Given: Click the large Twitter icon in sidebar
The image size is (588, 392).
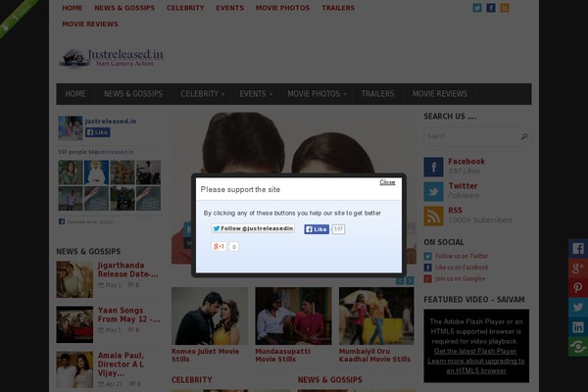Looking at the screenshot, I should point(433,191).
